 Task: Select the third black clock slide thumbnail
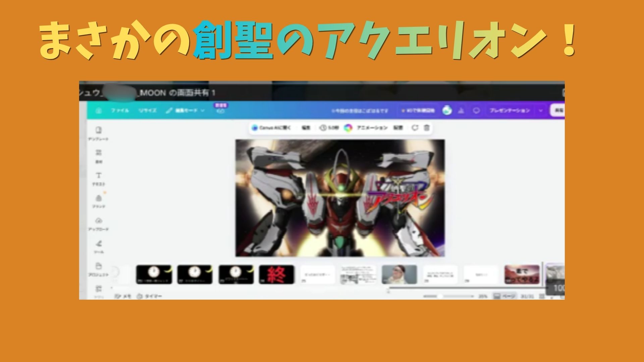(236, 275)
